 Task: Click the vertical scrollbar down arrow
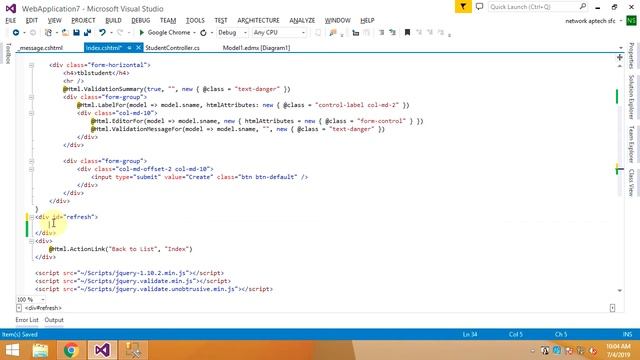point(620,291)
